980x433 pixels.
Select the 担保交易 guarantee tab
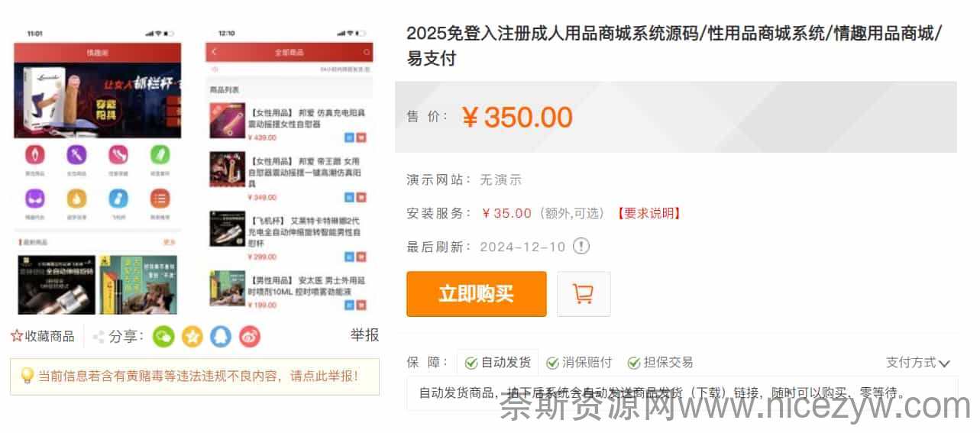pos(660,363)
